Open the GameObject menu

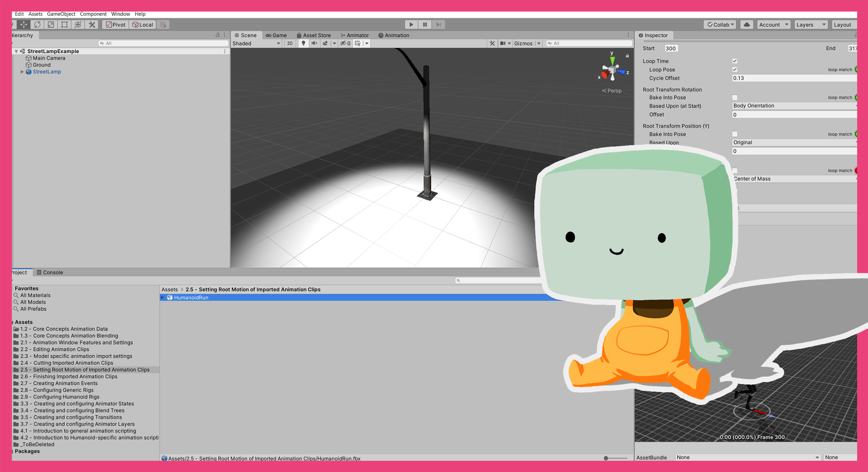(61, 14)
